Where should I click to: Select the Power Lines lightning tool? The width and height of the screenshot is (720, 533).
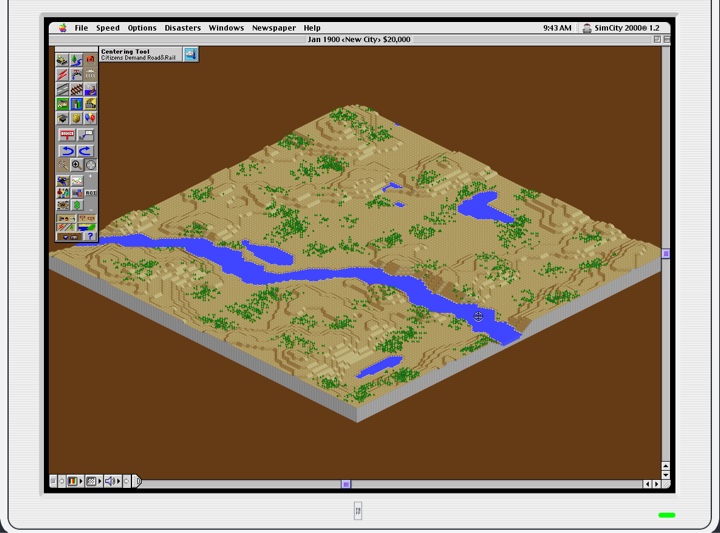tap(62, 75)
